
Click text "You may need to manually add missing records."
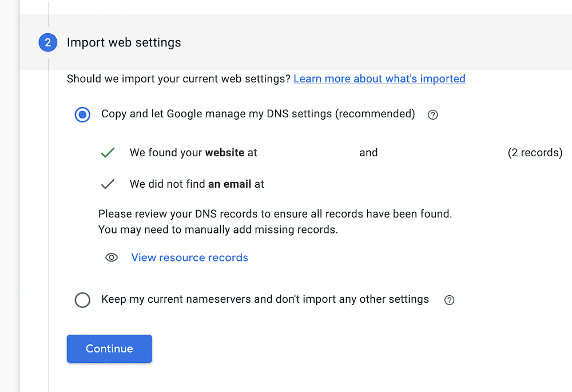pyautogui.click(x=218, y=229)
